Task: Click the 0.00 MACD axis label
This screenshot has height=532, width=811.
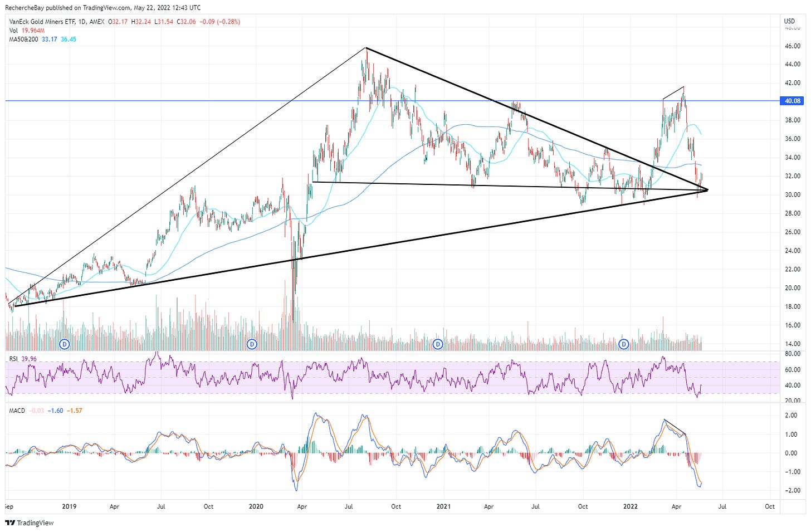Action: 791,453
